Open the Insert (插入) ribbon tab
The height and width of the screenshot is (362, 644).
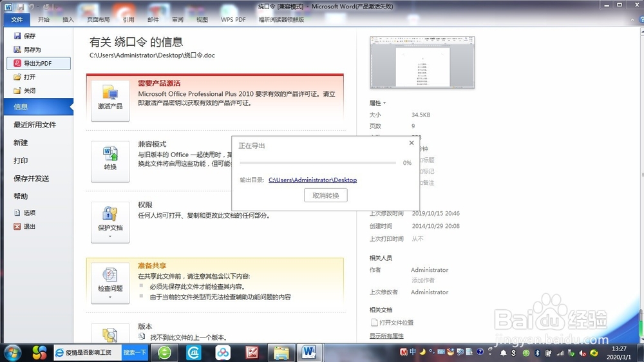point(68,19)
